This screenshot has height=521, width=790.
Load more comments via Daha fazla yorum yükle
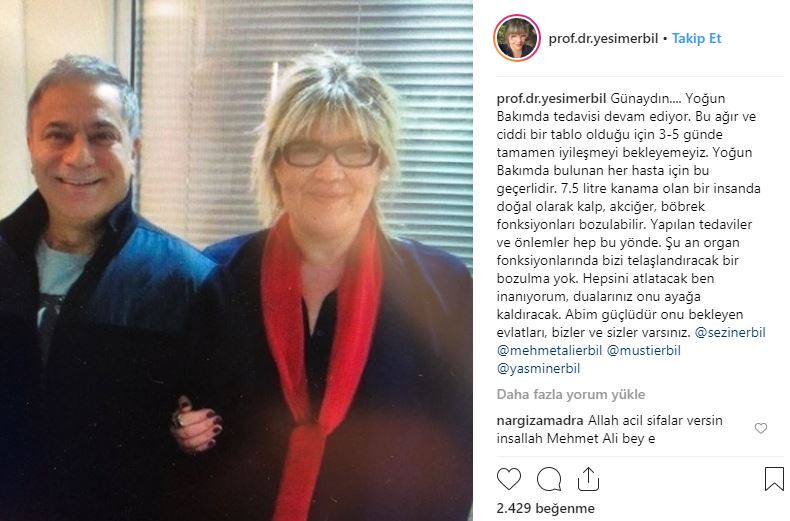point(571,395)
